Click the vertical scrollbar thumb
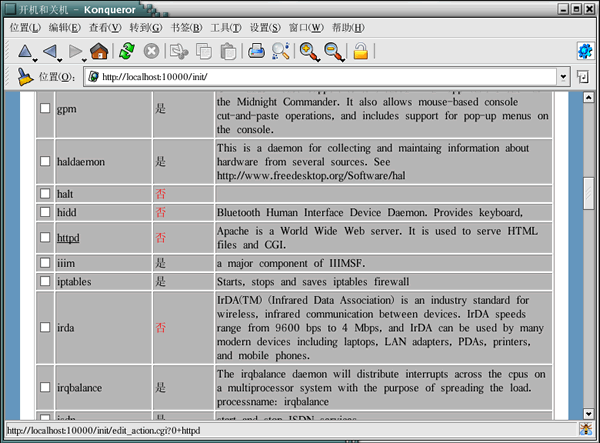 [588, 194]
